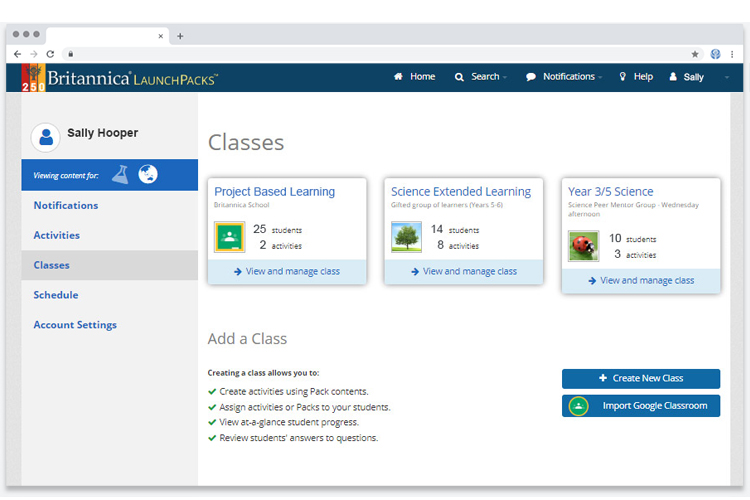Open the Science Extended Learning class title
Viewport: 750px width, 500px height.
click(461, 191)
